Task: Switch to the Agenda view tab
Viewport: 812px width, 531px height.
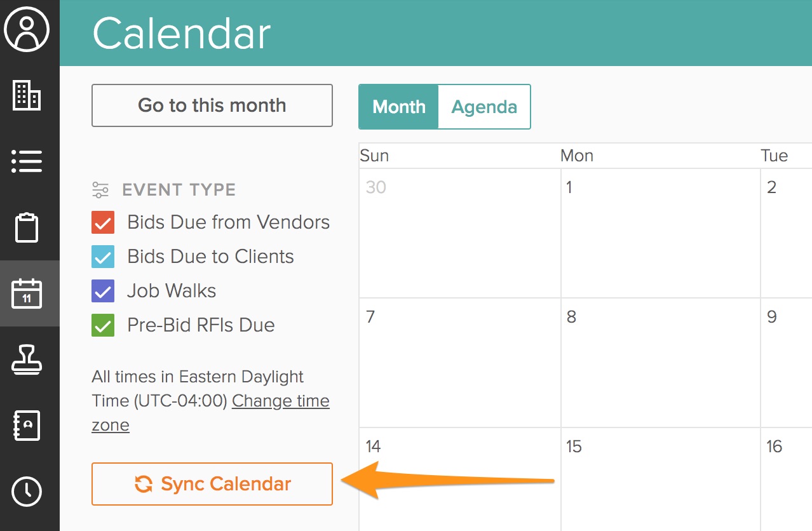Action: coord(484,107)
